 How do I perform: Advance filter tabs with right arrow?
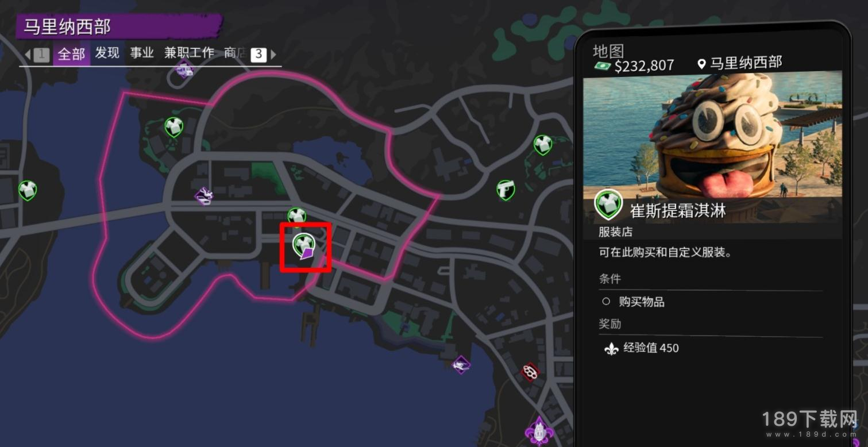(x=273, y=55)
